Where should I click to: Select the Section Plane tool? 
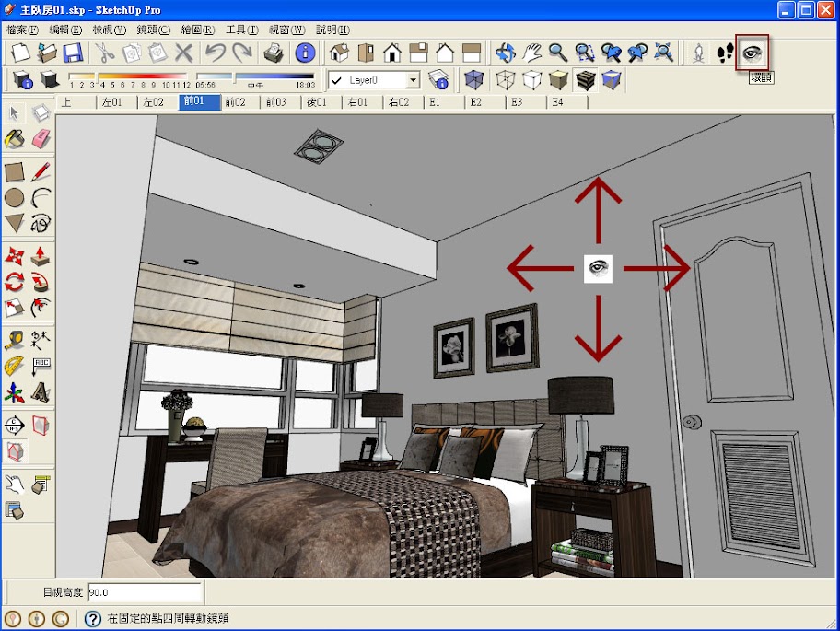[x=15, y=426]
